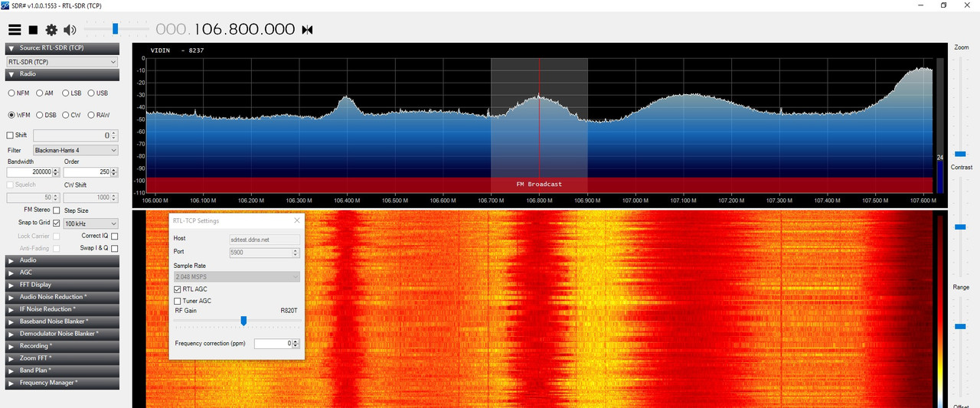Expand the Frequency Manager panel
Image resolution: width=980 pixels, height=408 pixels.
tap(62, 383)
